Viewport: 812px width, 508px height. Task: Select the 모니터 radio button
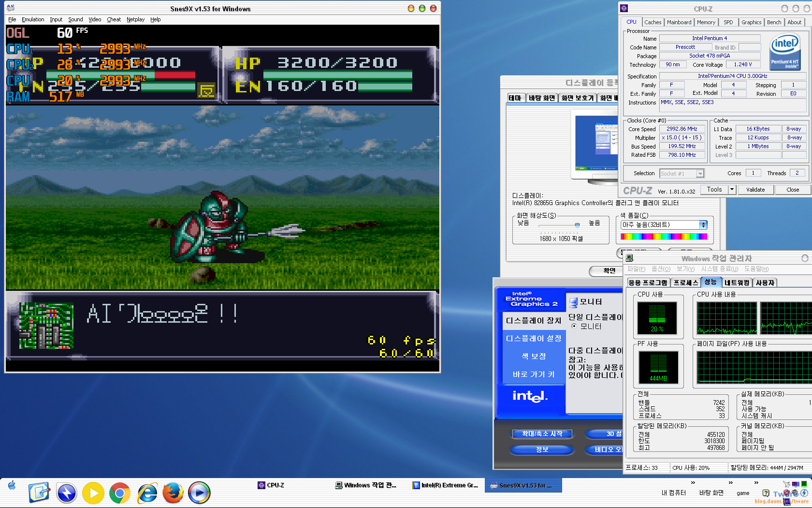pos(574,327)
